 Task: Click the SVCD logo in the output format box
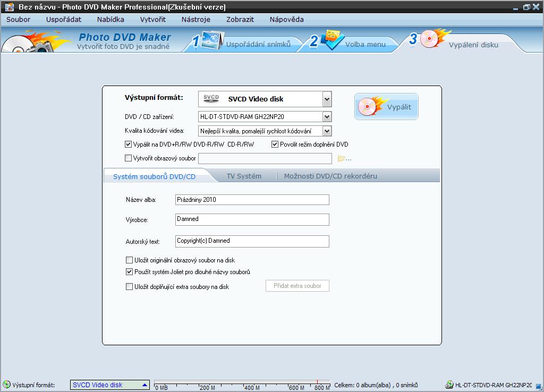(211, 98)
